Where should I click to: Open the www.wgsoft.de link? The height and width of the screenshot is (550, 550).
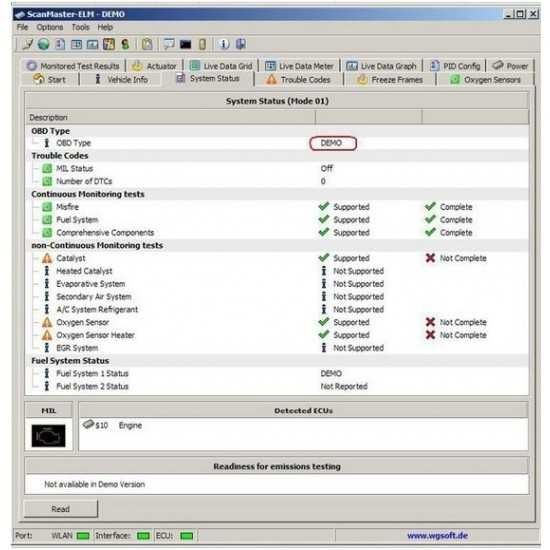(x=437, y=536)
